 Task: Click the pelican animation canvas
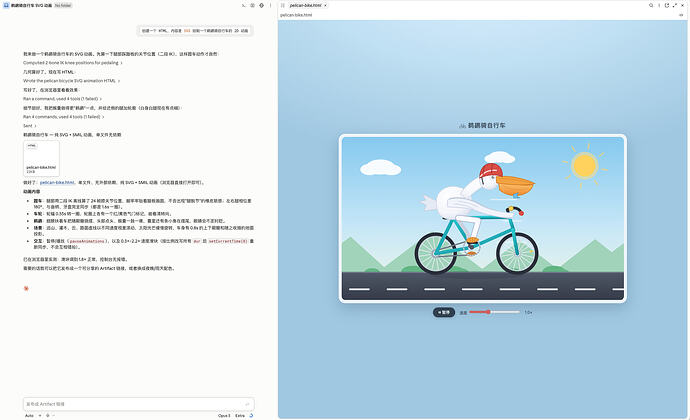point(483,218)
